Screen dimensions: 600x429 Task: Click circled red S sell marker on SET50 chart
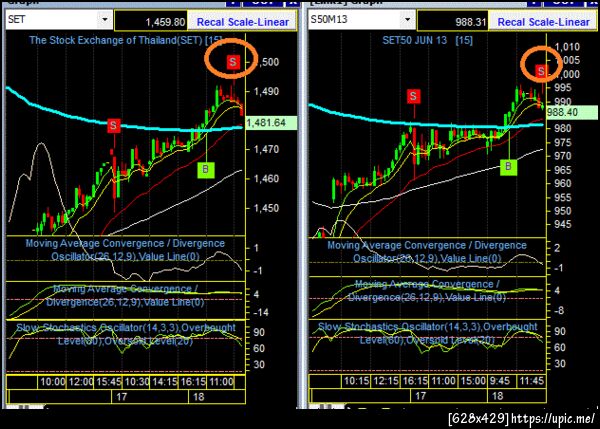point(541,71)
